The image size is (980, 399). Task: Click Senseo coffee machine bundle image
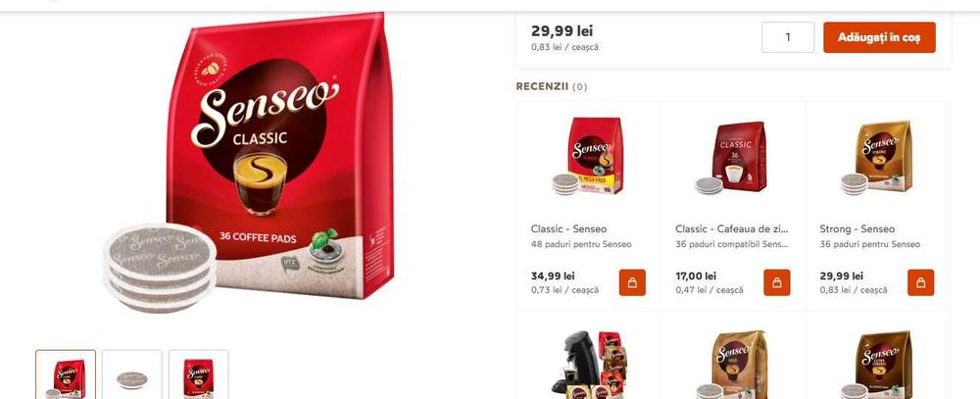tap(587, 365)
